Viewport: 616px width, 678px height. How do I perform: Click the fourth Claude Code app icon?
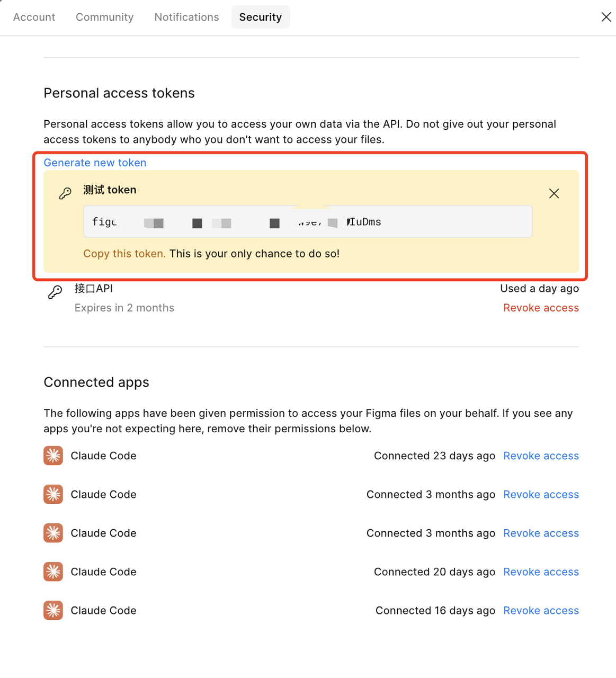[x=53, y=572]
